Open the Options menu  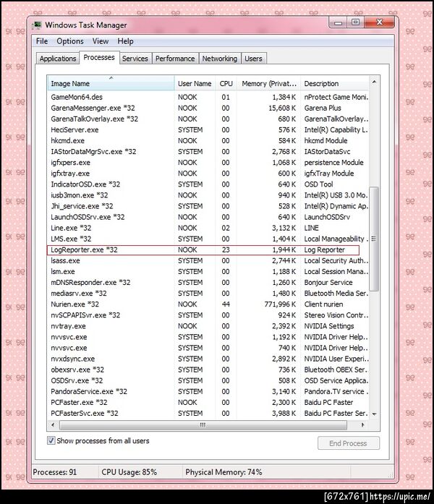pyautogui.click(x=70, y=41)
